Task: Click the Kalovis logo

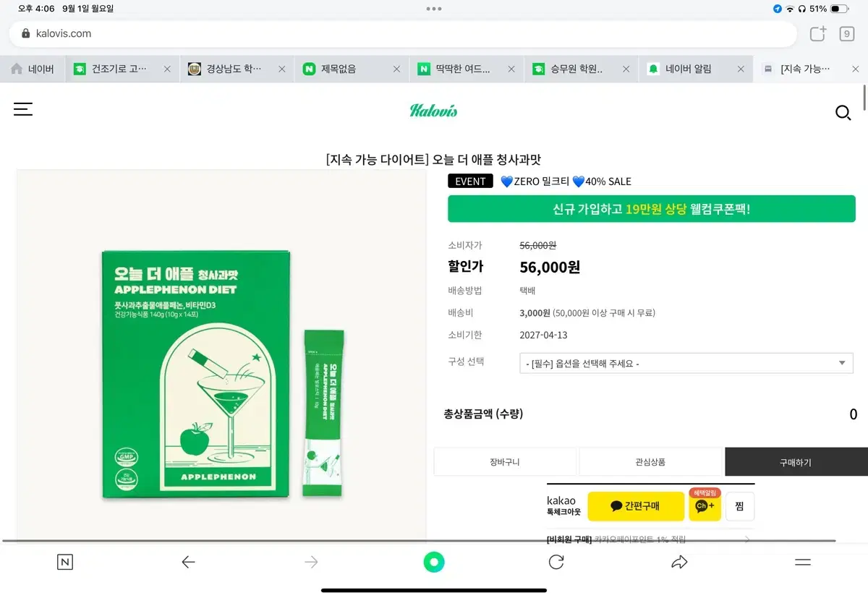Action: pos(433,111)
